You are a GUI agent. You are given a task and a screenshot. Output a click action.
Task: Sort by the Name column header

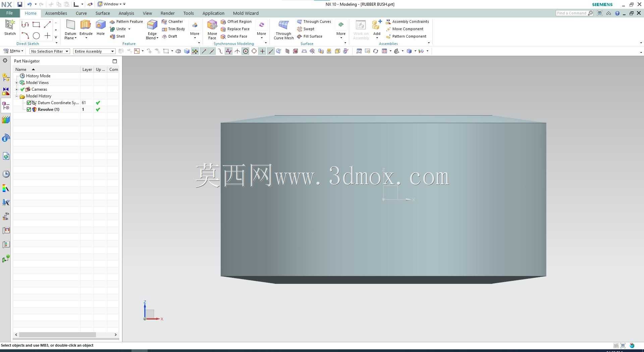(47, 69)
